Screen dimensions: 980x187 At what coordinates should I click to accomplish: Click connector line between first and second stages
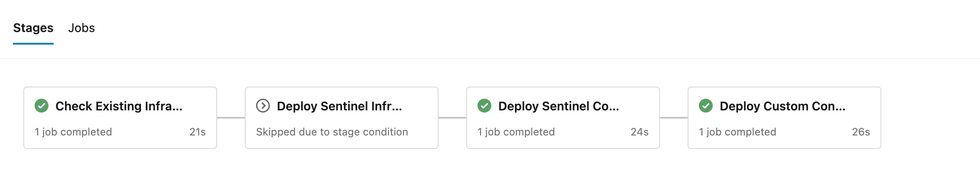tap(231, 117)
